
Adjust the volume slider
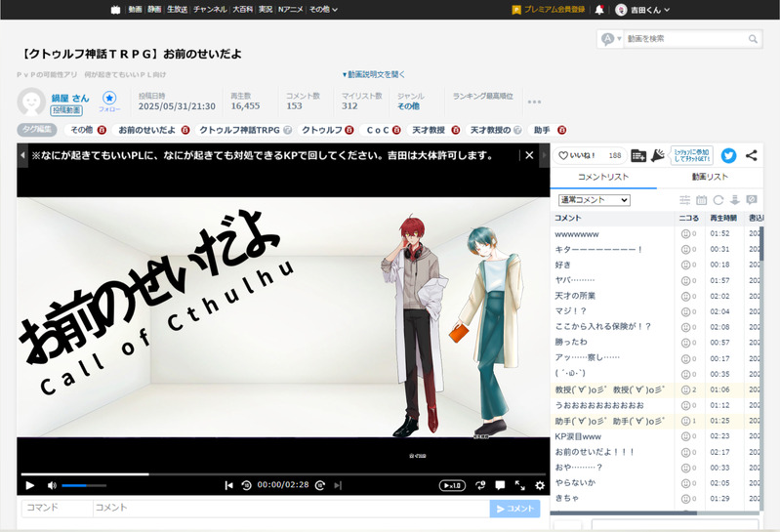tap(84, 485)
